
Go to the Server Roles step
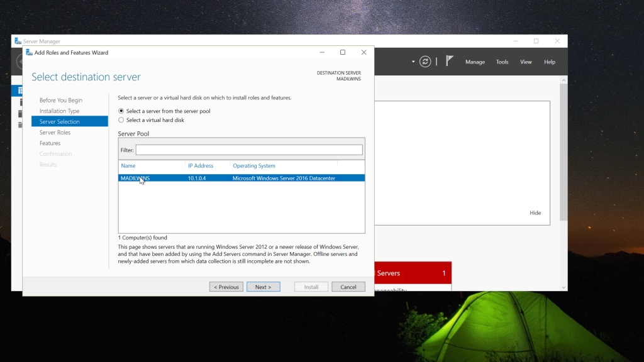point(55,132)
